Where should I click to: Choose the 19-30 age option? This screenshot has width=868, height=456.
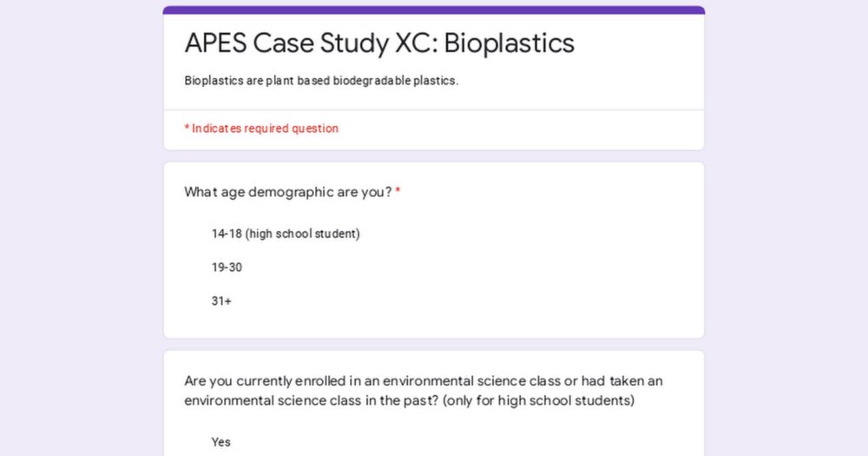227,268
